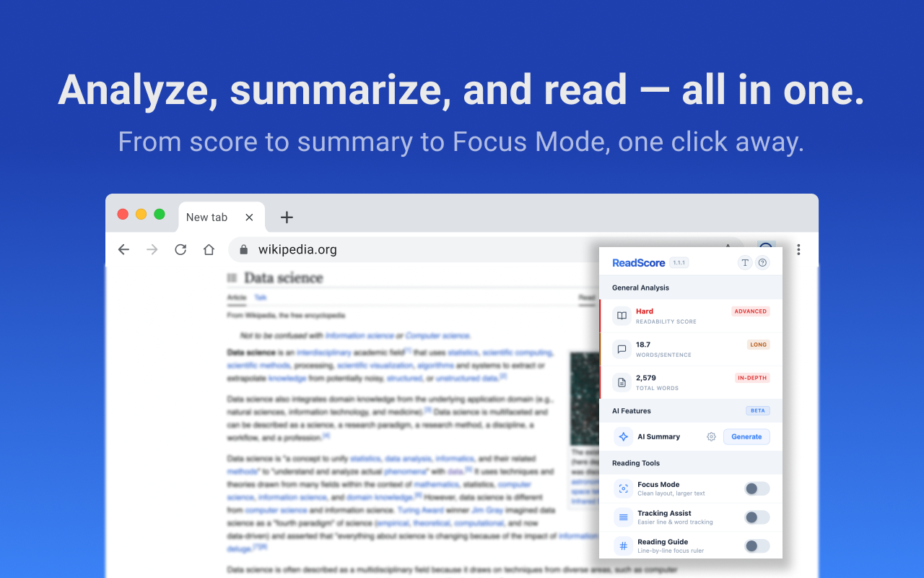Click the words-per-sentence speech bubble icon
Screen dimensions: 924x578
[622, 349]
